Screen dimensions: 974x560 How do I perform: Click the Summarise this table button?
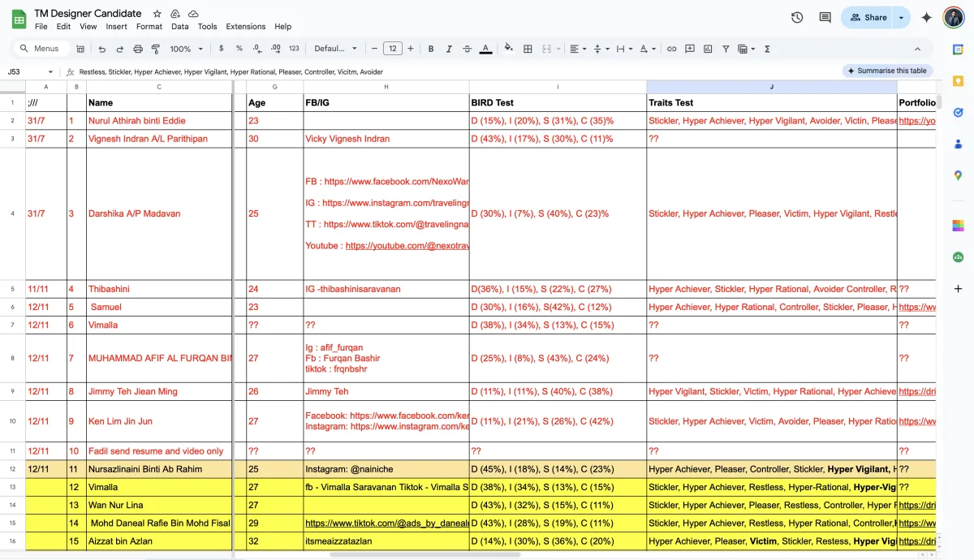coord(887,71)
